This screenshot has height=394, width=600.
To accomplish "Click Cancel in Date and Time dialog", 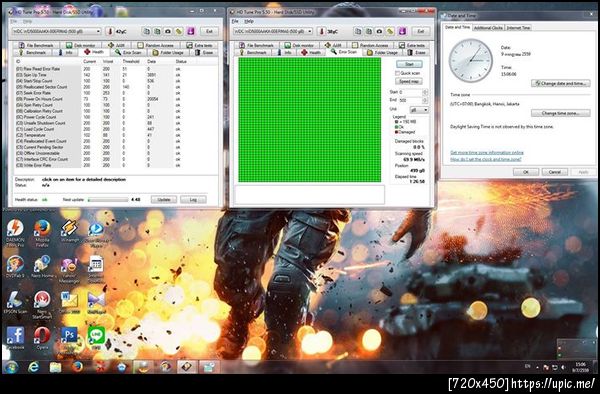I will 554,172.
